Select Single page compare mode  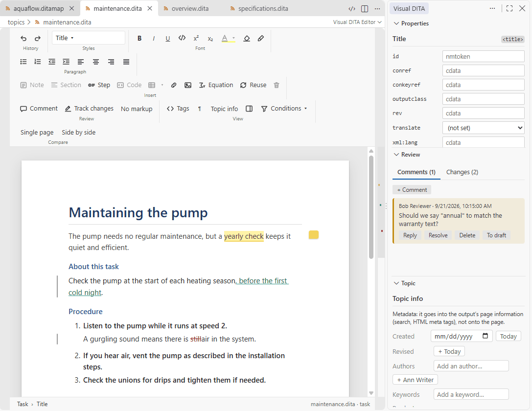click(x=37, y=132)
